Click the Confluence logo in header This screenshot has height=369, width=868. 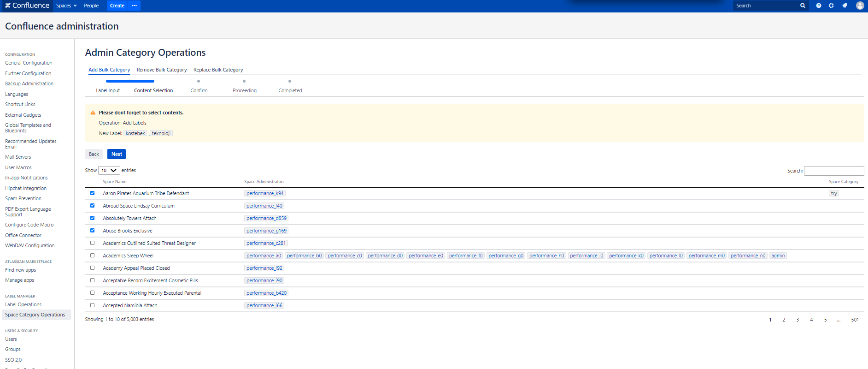27,6
